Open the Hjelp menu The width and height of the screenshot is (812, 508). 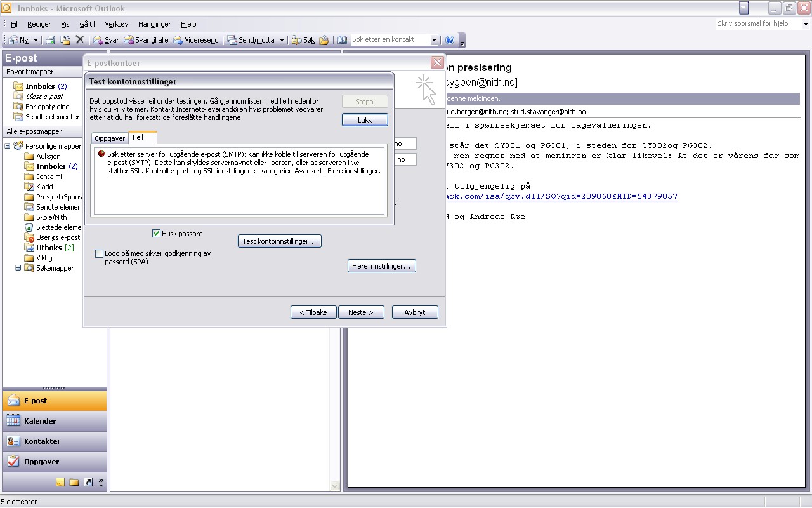[188, 24]
